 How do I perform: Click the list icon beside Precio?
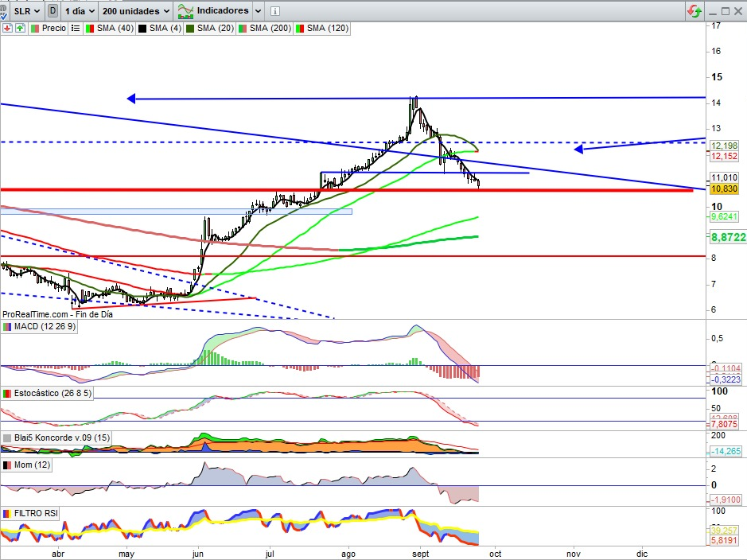76,28
